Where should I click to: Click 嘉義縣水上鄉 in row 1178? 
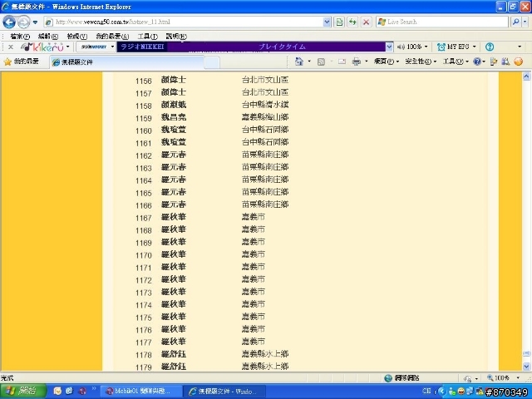(x=265, y=354)
